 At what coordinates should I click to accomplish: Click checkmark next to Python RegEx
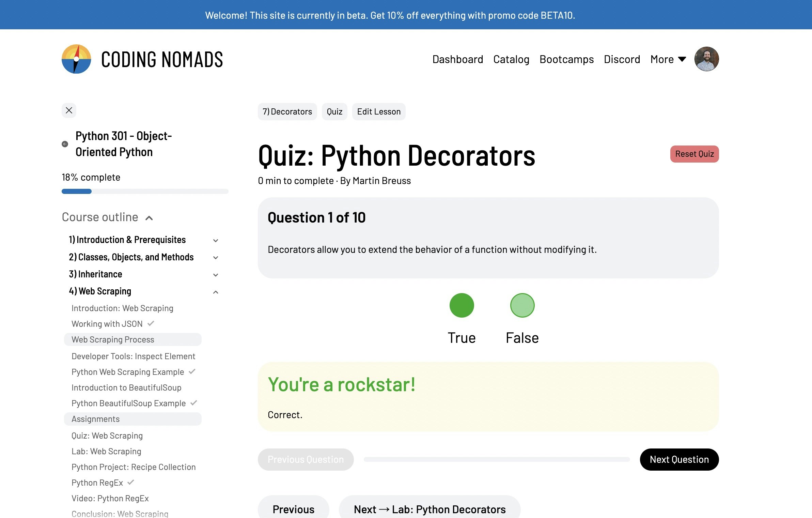click(131, 482)
